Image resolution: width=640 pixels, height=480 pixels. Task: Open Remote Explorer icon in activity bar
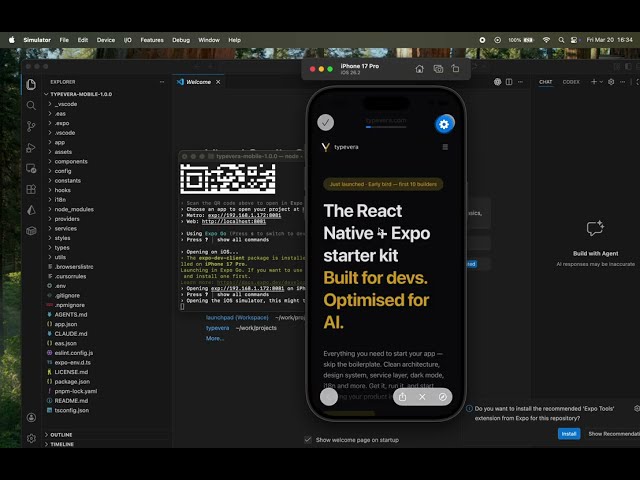tap(31, 168)
